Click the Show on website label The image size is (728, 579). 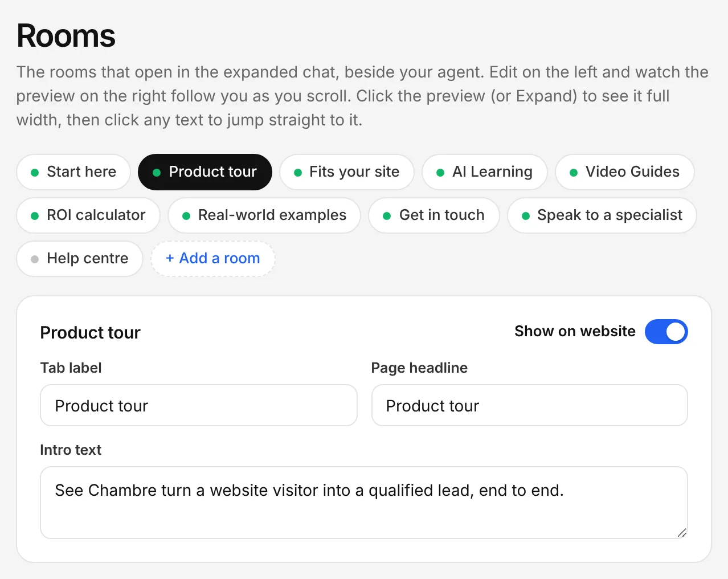[575, 332]
